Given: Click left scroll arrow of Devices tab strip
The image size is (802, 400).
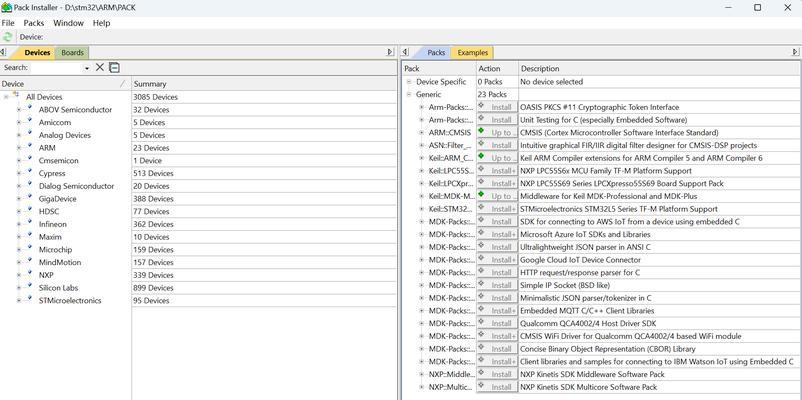Looking at the screenshot, I should pos(3,52).
